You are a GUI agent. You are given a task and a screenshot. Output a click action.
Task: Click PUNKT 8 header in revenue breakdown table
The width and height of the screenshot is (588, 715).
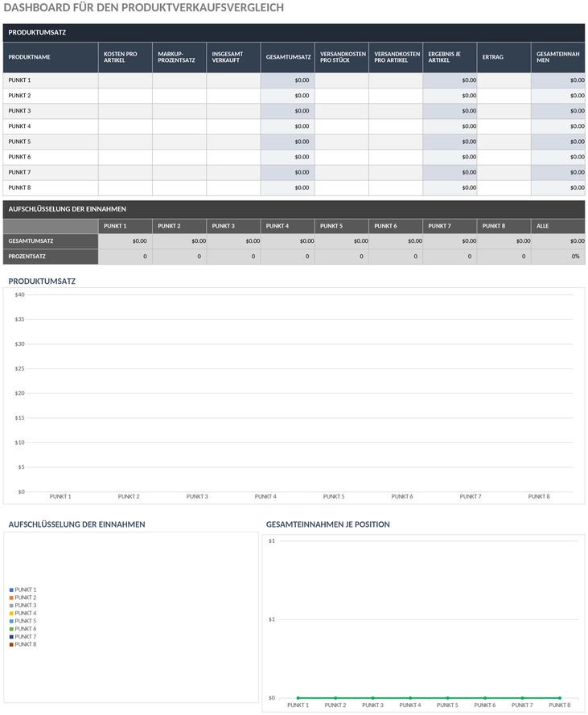[504, 226]
